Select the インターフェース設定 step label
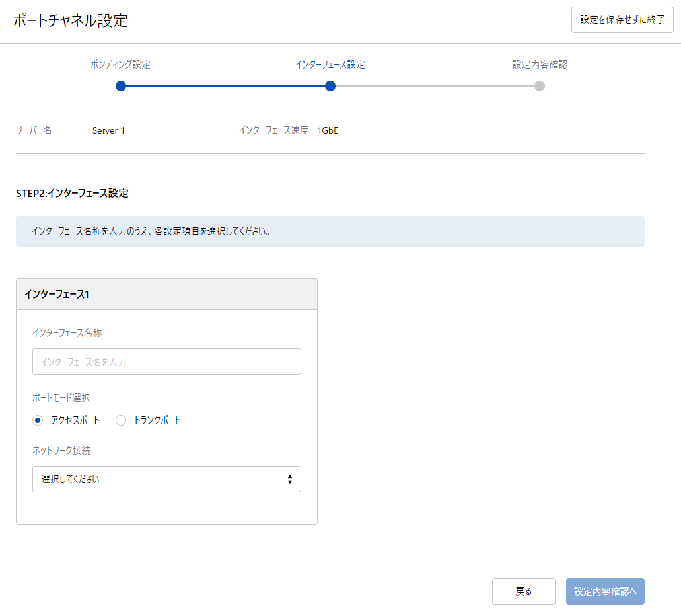This screenshot has width=681, height=616. click(330, 64)
